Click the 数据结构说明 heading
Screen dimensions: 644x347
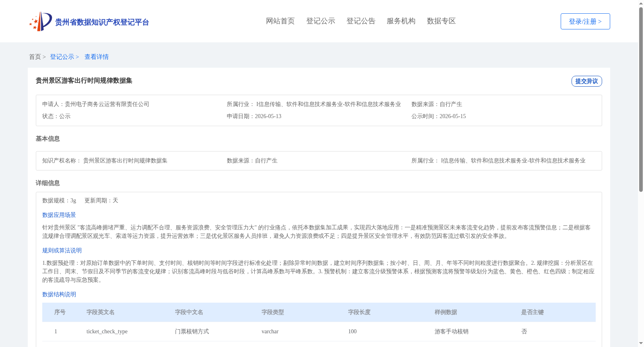(x=59, y=294)
